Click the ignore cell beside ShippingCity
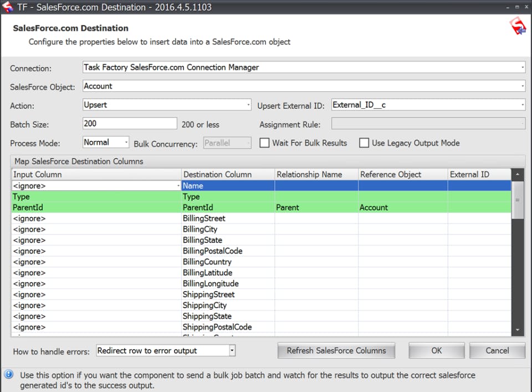 coord(96,305)
